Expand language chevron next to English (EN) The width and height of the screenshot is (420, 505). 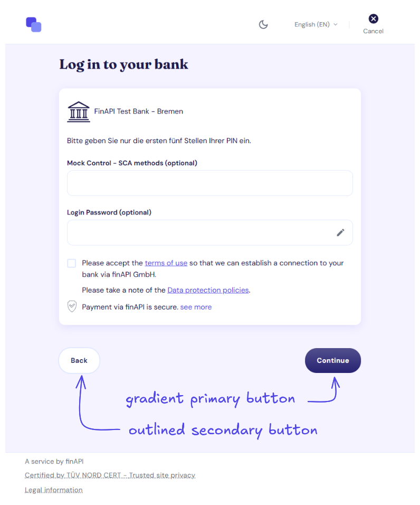coord(336,24)
